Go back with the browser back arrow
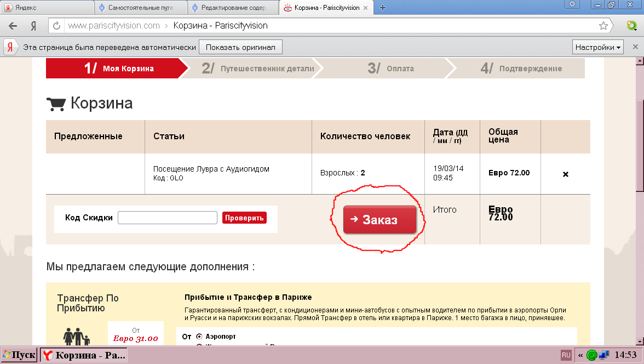Viewport: 644px width, 364px height. pos(13,26)
